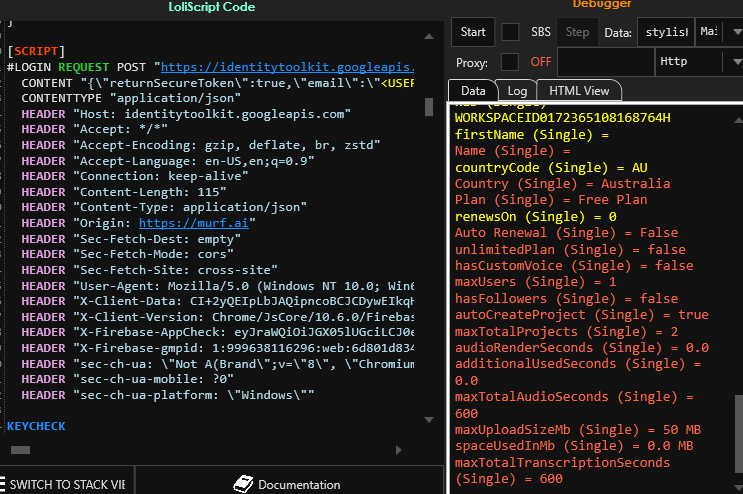
Task: Click the KEYCHECK keyword
Action: [36, 426]
